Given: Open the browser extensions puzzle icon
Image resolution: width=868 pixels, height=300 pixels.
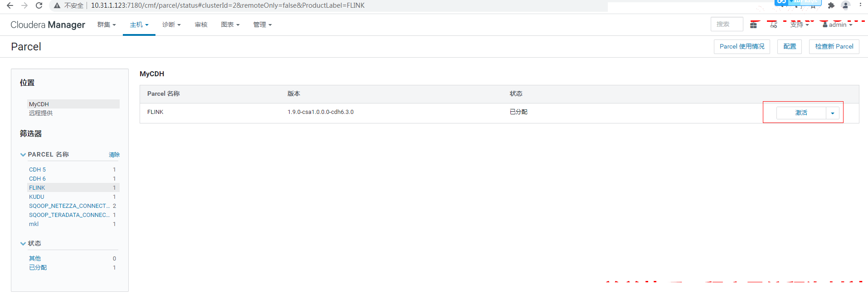Looking at the screenshot, I should tap(831, 5).
